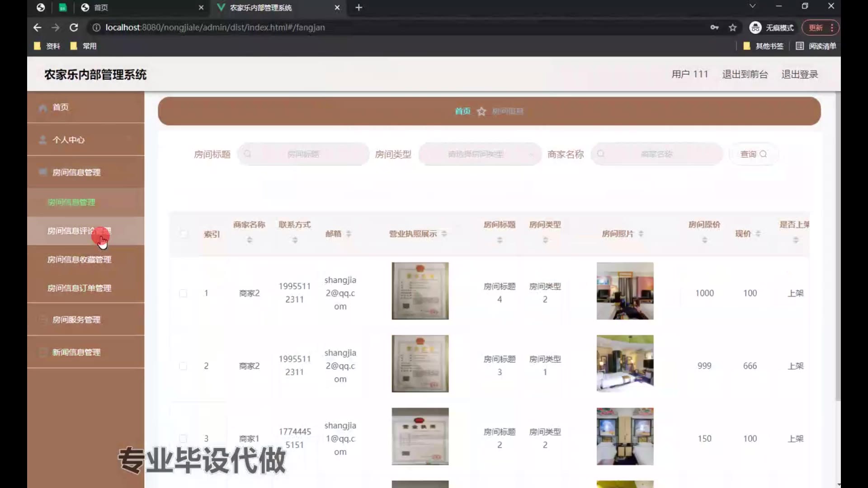The image size is (868, 488).
Task: Check the checkbox for row 2
Action: point(183,366)
